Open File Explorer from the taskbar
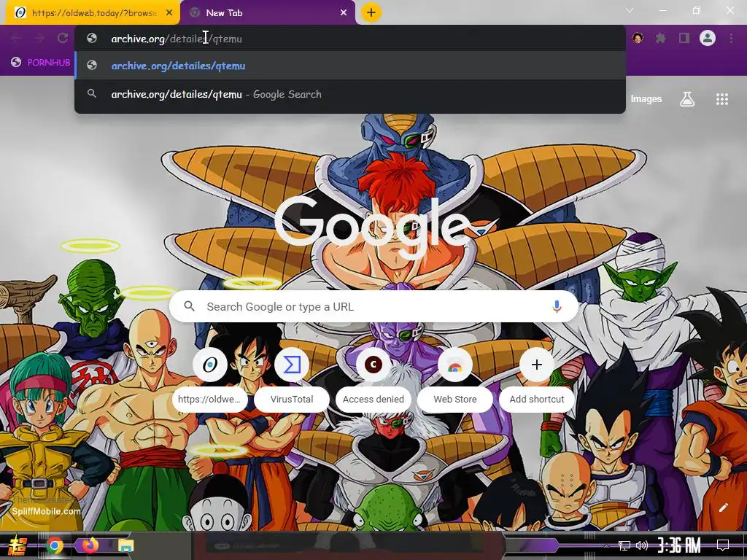 [125, 545]
